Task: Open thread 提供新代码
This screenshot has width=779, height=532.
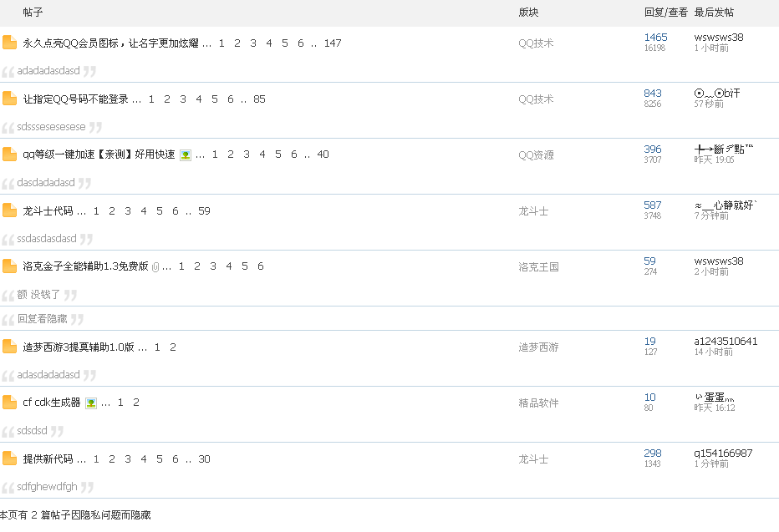Action: (x=48, y=459)
